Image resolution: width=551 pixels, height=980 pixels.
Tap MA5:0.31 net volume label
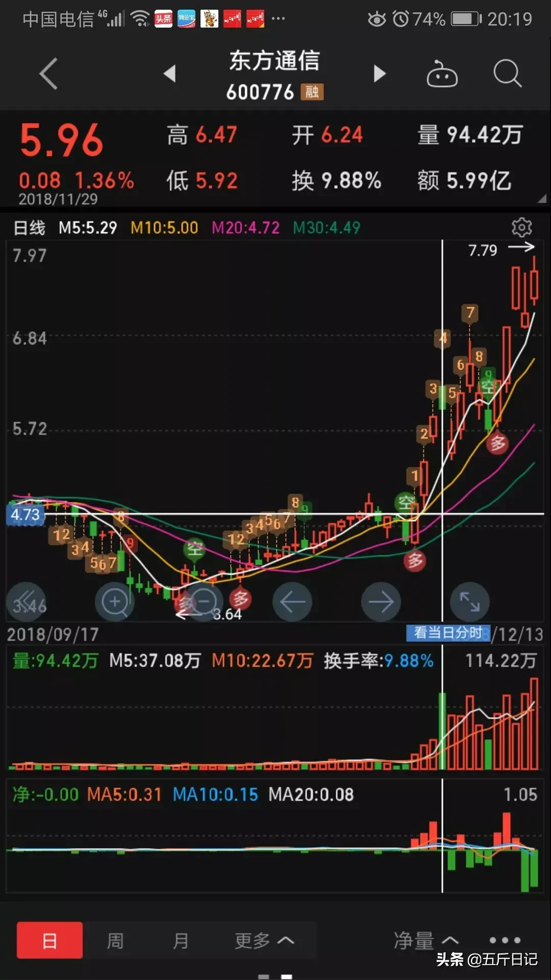124,794
